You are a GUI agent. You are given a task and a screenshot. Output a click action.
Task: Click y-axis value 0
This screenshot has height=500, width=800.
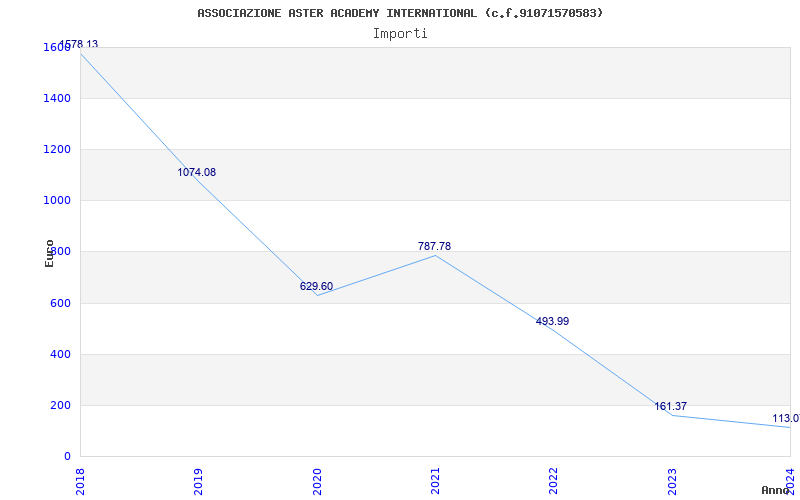coord(67,456)
